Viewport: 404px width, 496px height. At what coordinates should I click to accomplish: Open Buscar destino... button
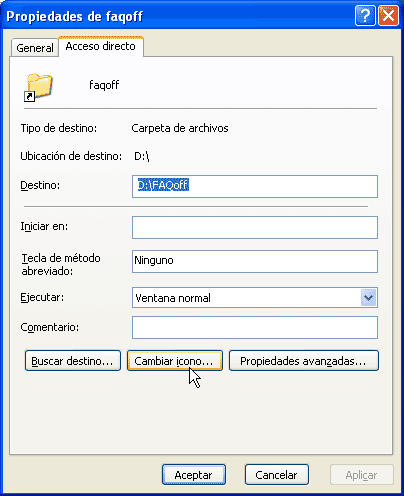pyautogui.click(x=73, y=360)
